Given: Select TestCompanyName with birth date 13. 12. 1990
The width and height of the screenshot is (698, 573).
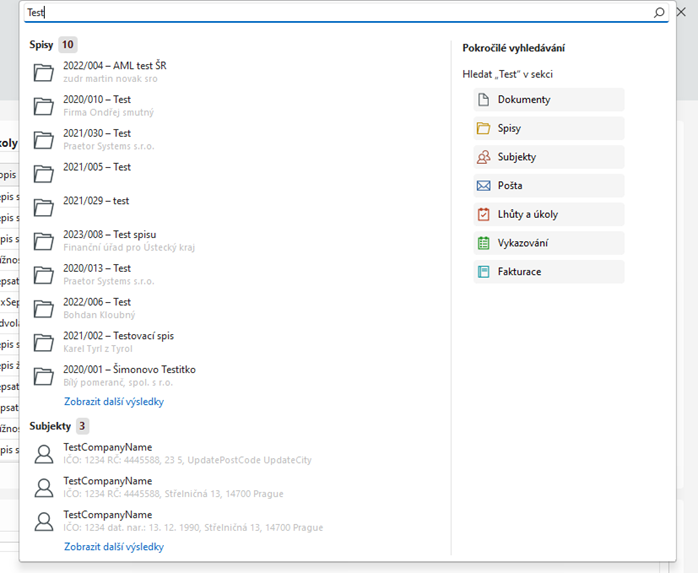Looking at the screenshot, I should coord(108,515).
